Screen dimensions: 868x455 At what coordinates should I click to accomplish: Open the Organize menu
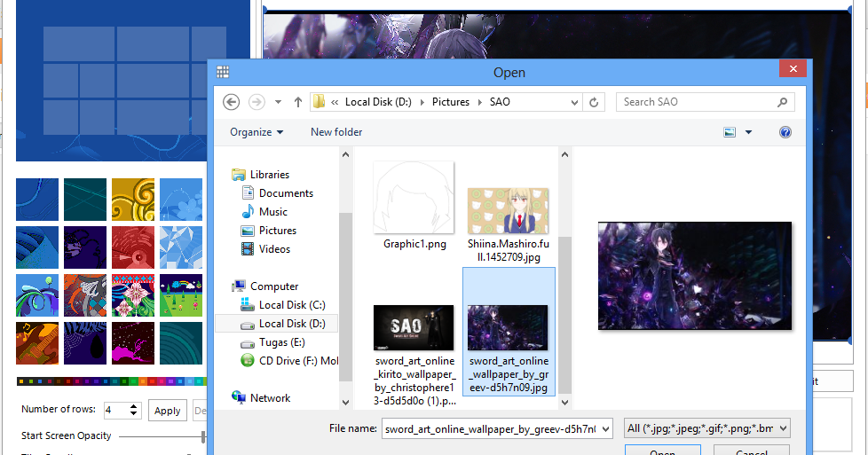click(256, 132)
